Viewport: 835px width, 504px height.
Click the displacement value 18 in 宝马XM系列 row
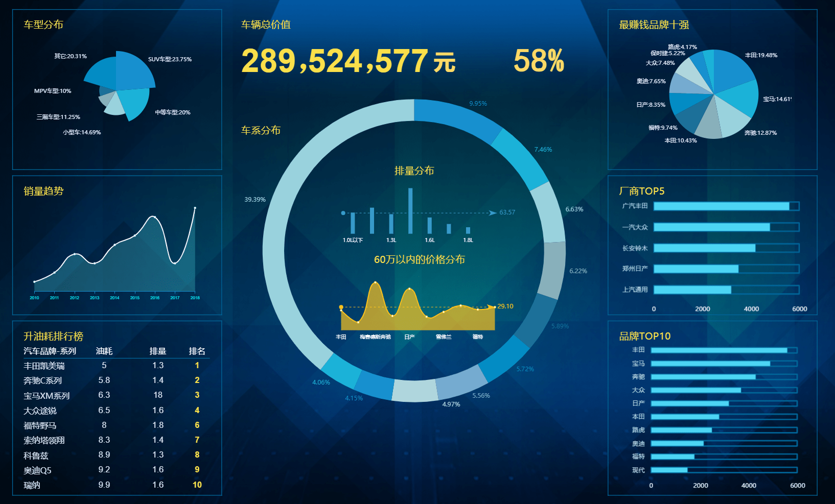[x=158, y=395]
